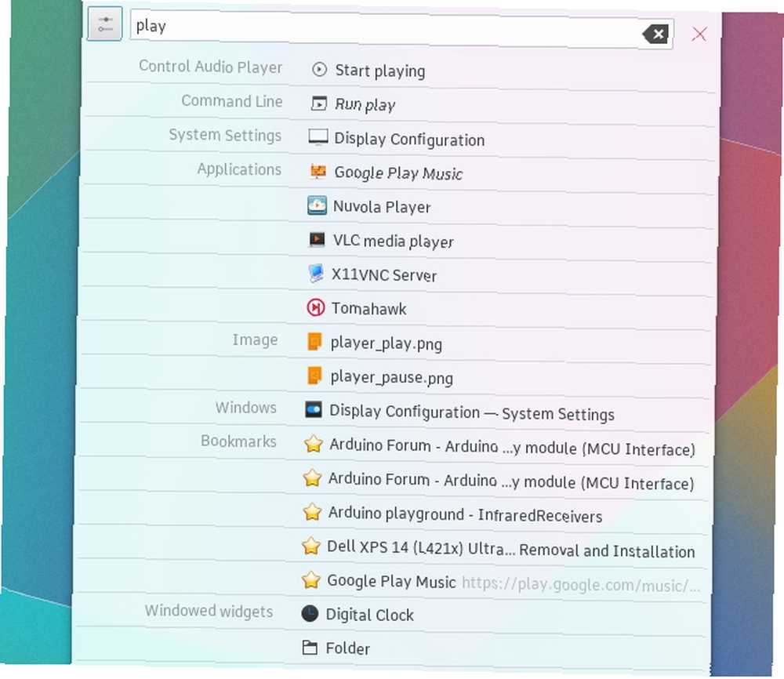This screenshot has width=784, height=679.
Task: Click the 'Windows' category label
Action: click(x=246, y=408)
